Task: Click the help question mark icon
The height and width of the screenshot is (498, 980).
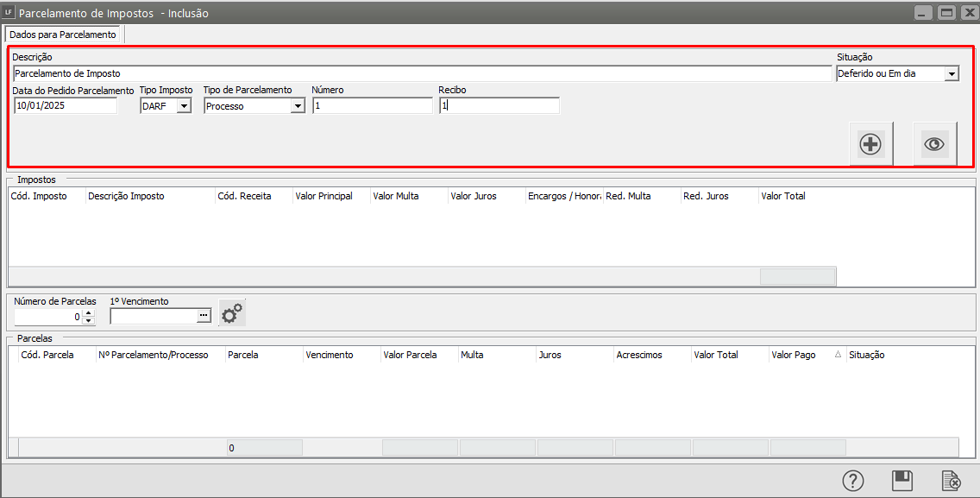Action: pyautogui.click(x=852, y=481)
